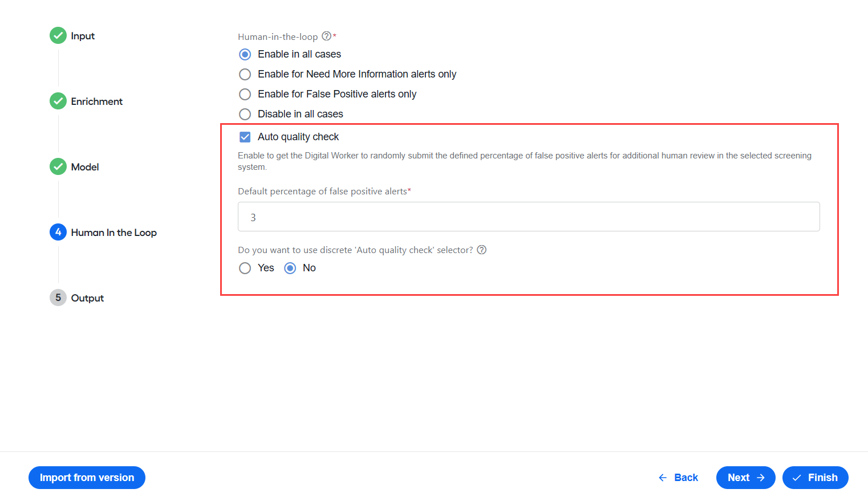Image resolution: width=868 pixels, height=501 pixels.
Task: Click the green checkmark icon for Enrichment step
Action: click(x=58, y=101)
